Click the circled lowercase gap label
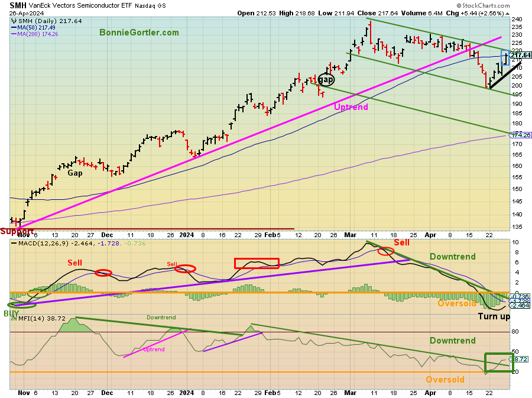This screenshot has height=398, width=532. pyautogui.click(x=326, y=79)
